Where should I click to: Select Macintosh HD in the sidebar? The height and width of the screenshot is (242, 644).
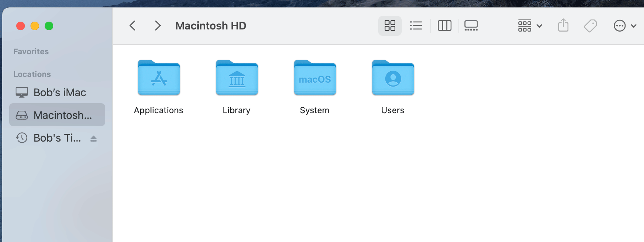click(x=57, y=115)
